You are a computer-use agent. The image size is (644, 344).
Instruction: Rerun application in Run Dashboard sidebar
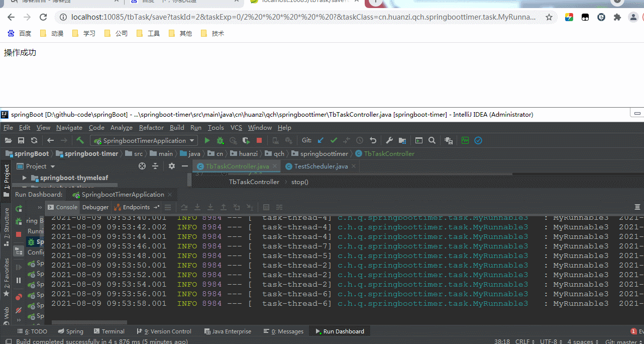coord(19,208)
